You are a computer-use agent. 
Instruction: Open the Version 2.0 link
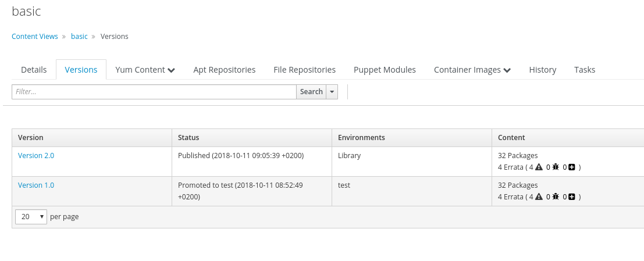(36, 156)
